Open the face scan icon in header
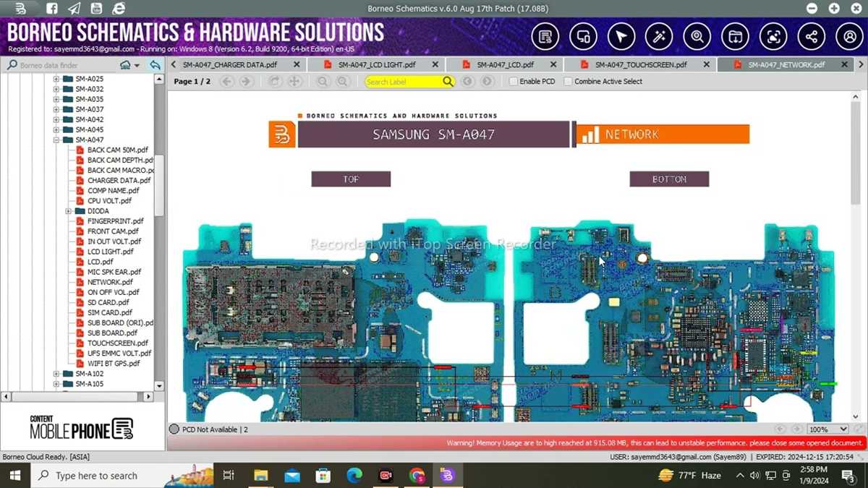868x488 pixels. click(773, 37)
